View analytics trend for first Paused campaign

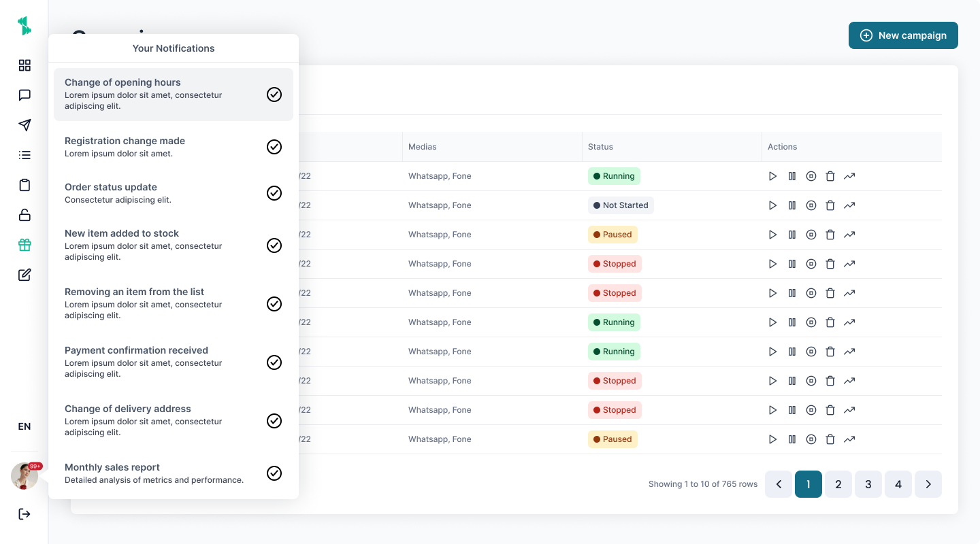pos(849,235)
